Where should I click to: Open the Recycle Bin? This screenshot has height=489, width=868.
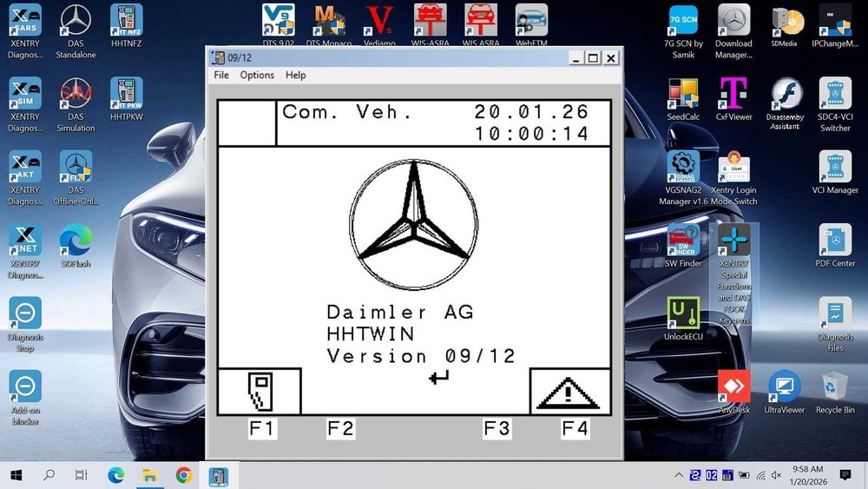pyautogui.click(x=835, y=392)
